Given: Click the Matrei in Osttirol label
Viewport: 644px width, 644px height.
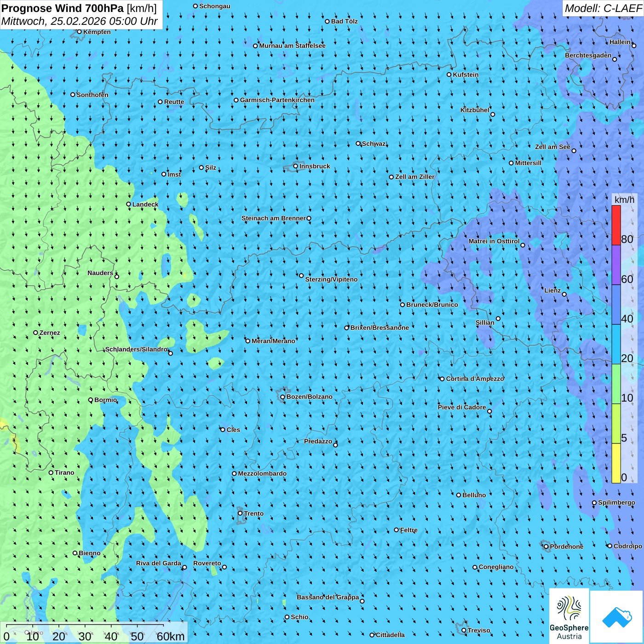Looking at the screenshot, I should (x=494, y=241).
